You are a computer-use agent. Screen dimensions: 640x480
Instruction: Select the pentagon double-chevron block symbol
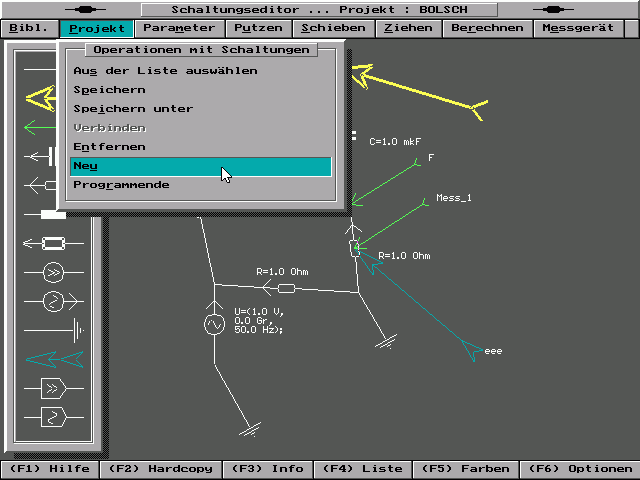52,387
